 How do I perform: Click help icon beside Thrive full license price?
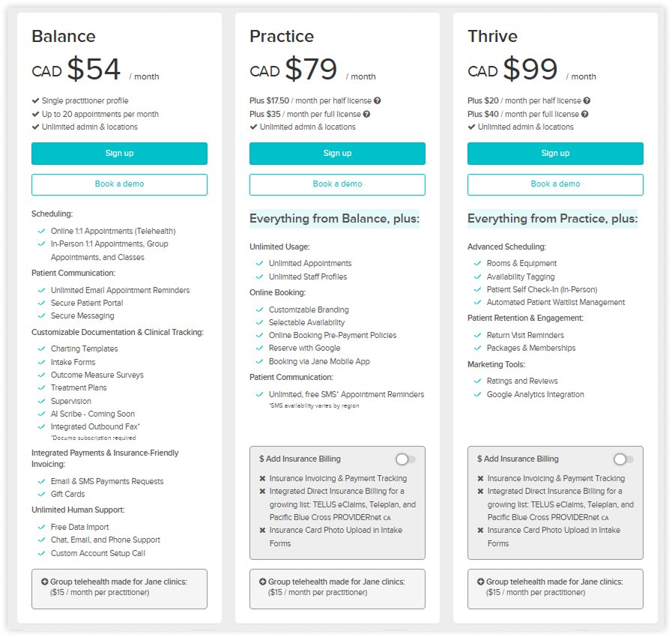[x=584, y=114]
